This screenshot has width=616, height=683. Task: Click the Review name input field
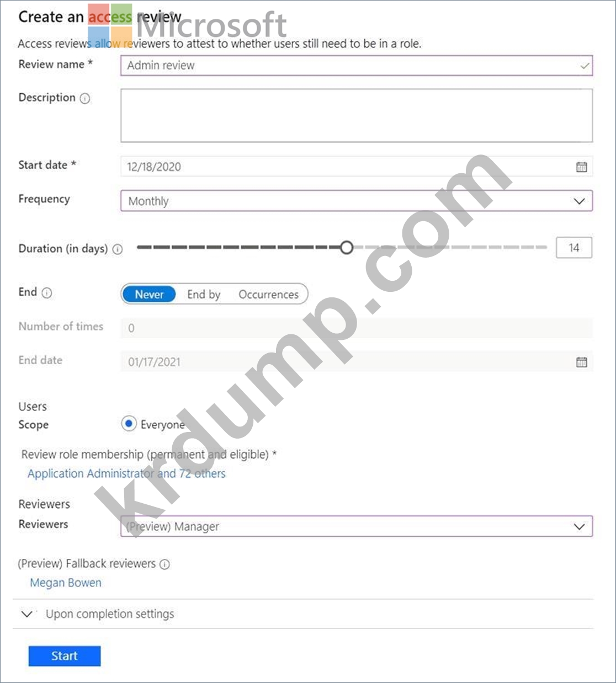coord(356,65)
